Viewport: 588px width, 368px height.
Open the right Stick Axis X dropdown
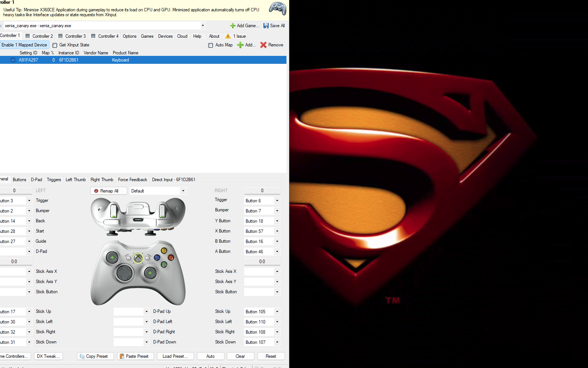pos(277,272)
